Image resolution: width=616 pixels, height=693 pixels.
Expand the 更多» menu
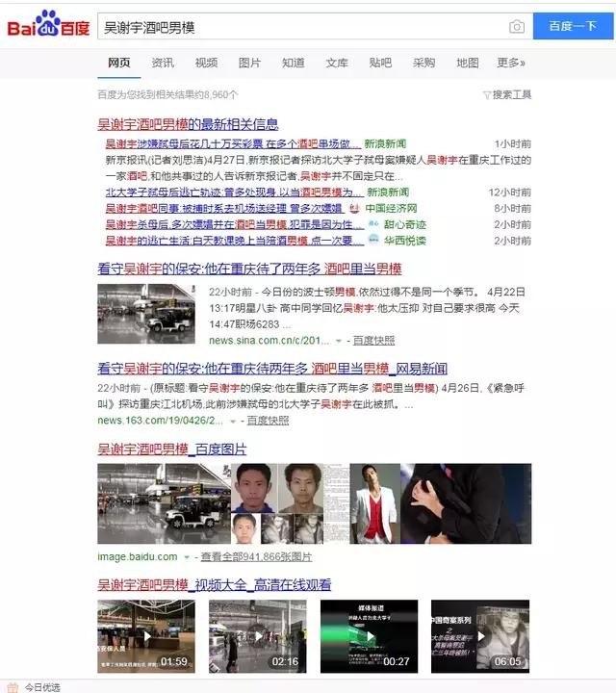(511, 63)
